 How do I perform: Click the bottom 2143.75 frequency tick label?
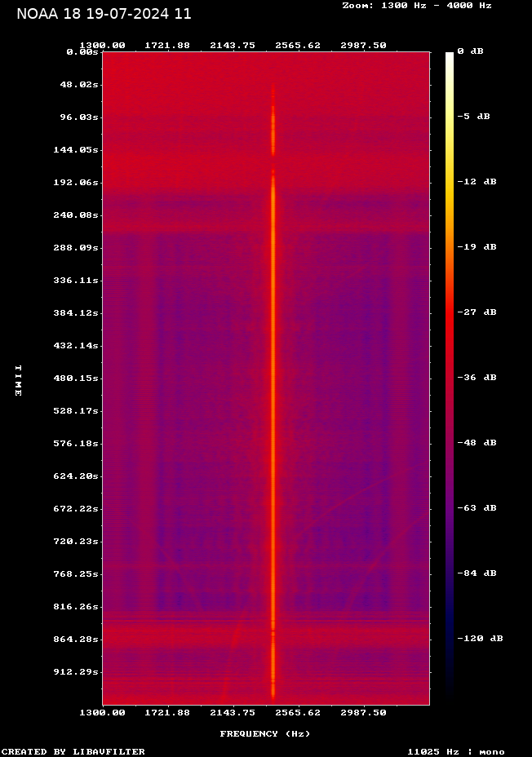pos(233,712)
